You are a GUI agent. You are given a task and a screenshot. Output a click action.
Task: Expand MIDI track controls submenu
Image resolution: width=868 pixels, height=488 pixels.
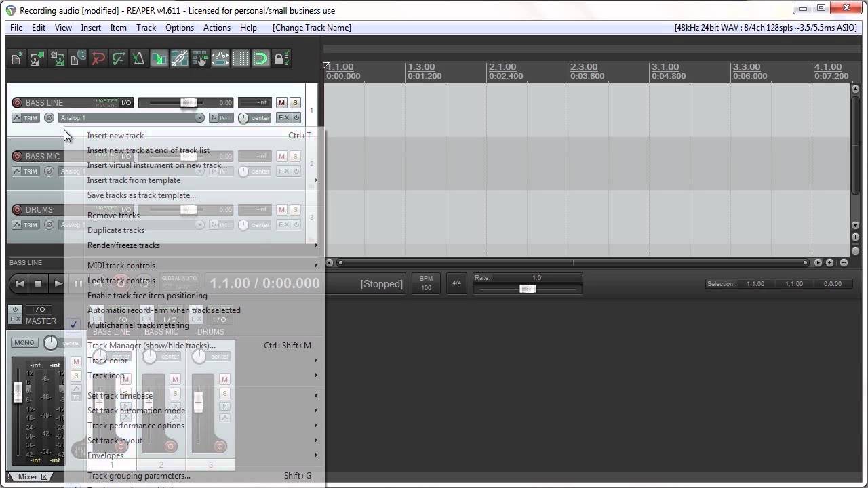195,266
